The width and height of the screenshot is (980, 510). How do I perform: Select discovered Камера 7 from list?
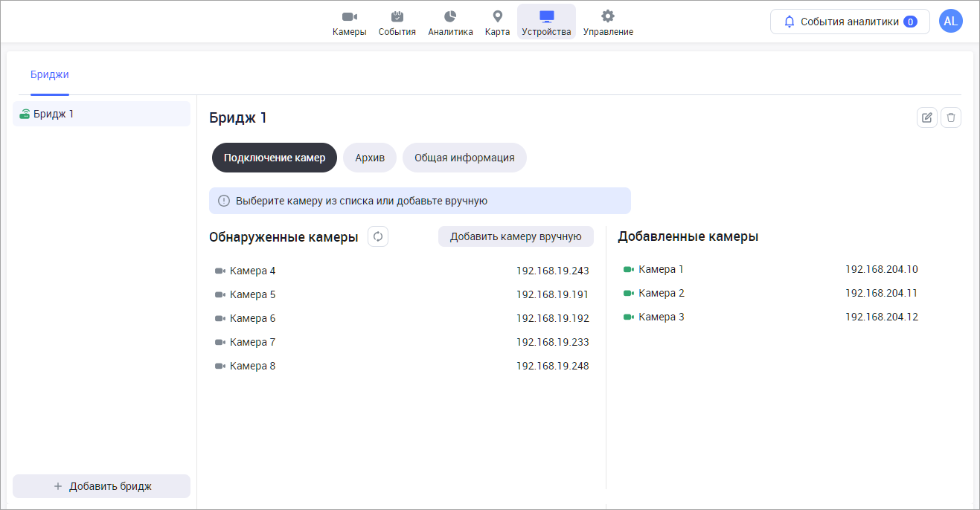pos(252,342)
